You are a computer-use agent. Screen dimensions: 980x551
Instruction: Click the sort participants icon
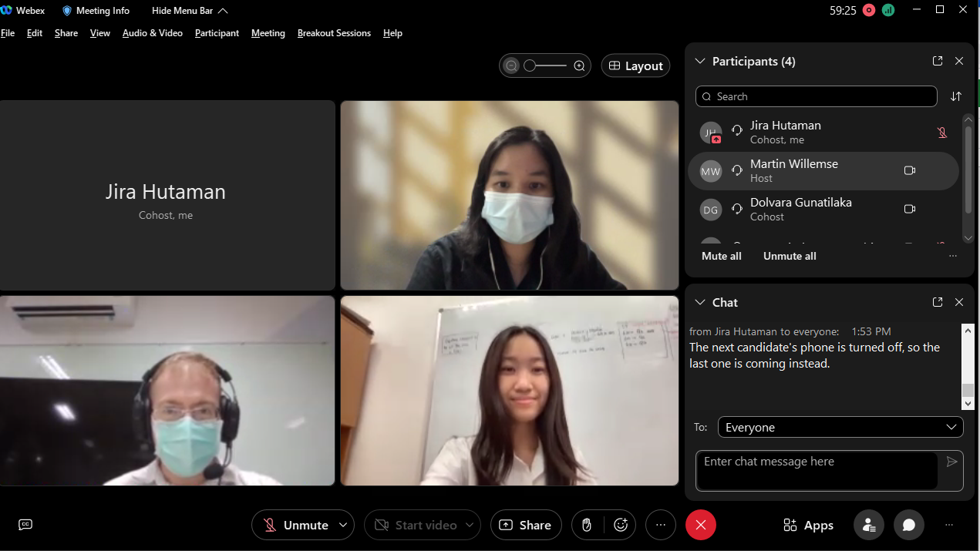point(956,96)
